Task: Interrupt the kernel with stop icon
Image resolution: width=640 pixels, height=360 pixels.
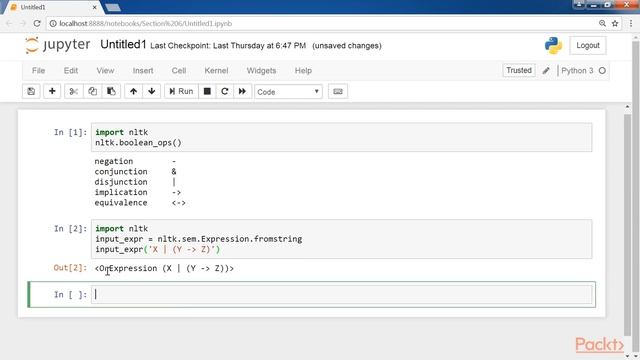Action: click(x=207, y=91)
